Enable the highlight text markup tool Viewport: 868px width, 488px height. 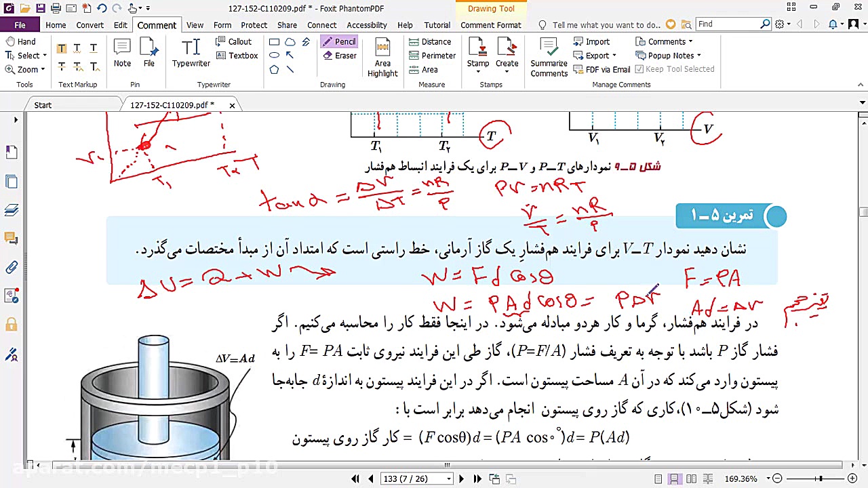[x=62, y=47]
